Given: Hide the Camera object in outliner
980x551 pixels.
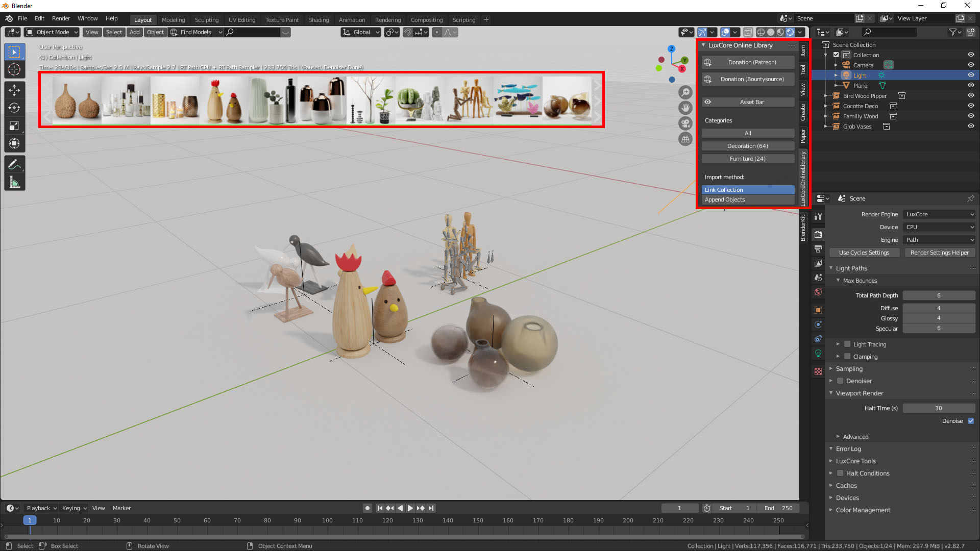Looking at the screenshot, I should (x=971, y=65).
